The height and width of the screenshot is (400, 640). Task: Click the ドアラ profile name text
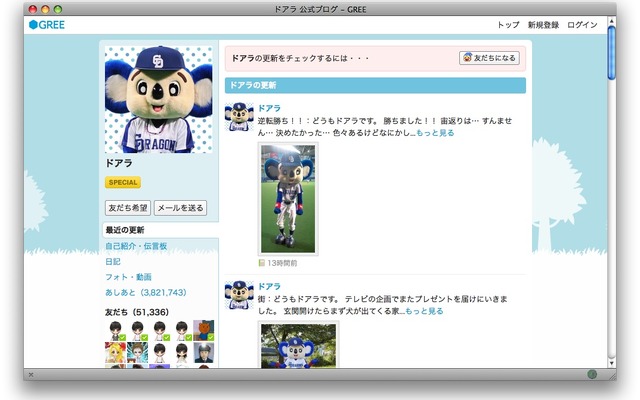point(119,163)
